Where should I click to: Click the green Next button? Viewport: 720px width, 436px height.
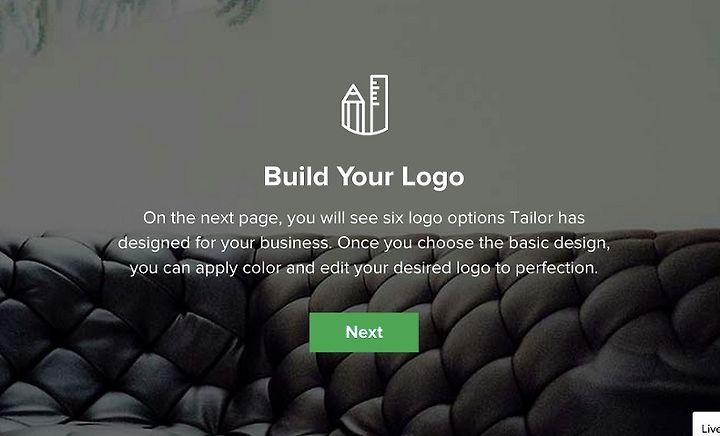tap(364, 332)
